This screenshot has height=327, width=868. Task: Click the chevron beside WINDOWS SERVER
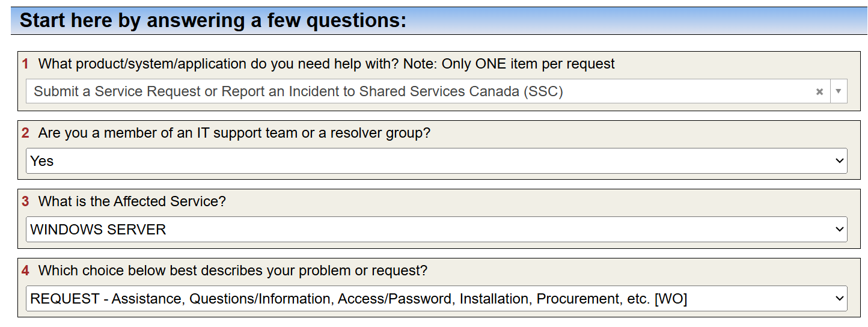click(840, 230)
